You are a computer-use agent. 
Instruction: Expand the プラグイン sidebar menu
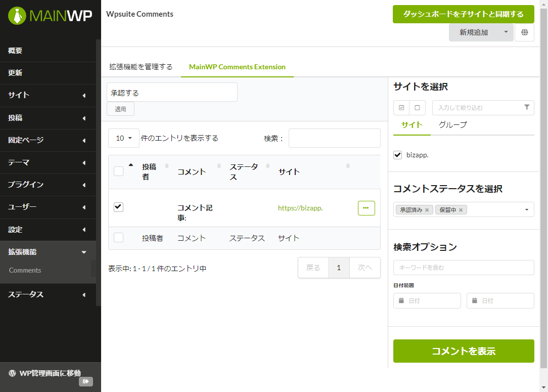(x=48, y=185)
